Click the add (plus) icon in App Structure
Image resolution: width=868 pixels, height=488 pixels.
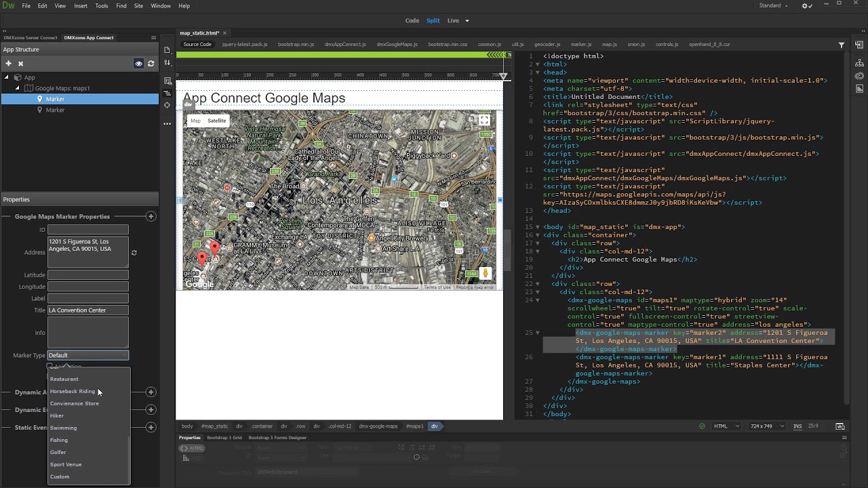tap(8, 63)
